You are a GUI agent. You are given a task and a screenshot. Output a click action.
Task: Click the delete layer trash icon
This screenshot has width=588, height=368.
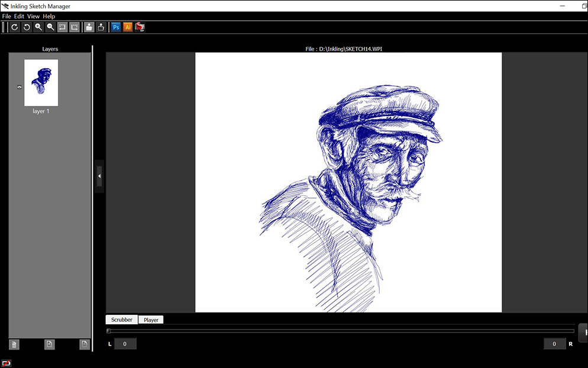14,344
